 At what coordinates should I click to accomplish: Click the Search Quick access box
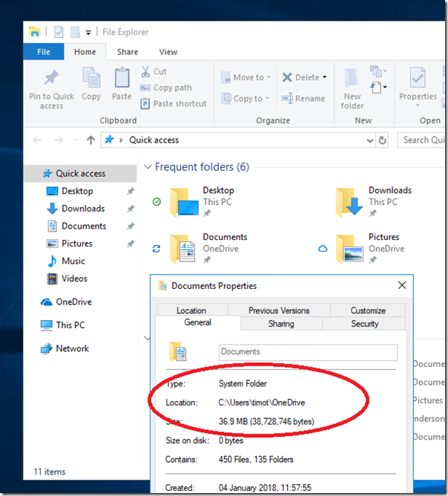coord(421,140)
